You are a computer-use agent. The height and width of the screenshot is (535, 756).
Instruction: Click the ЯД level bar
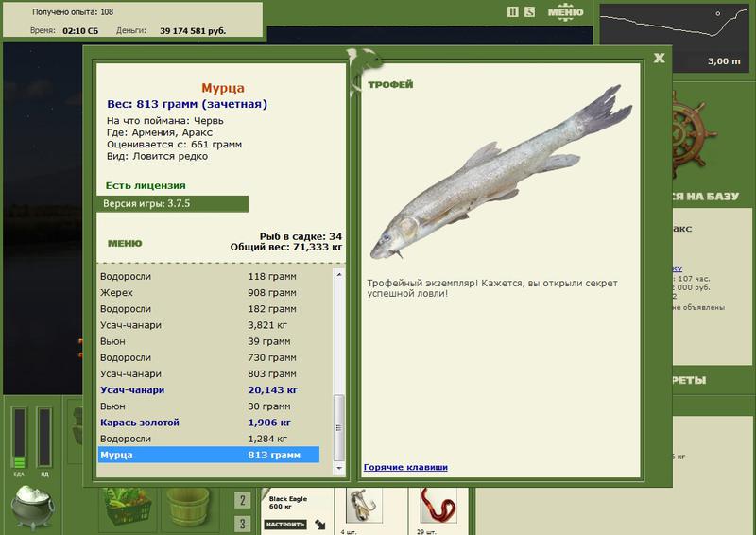pyautogui.click(x=44, y=438)
